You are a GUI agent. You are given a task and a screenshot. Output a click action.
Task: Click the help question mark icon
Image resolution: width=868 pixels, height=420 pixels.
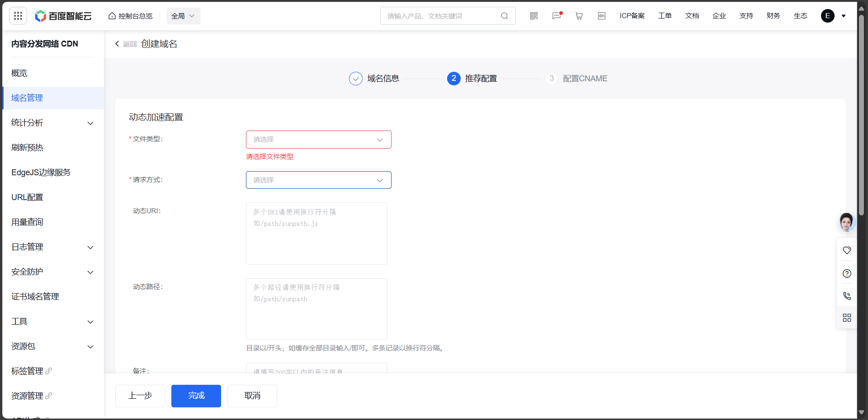coord(847,273)
